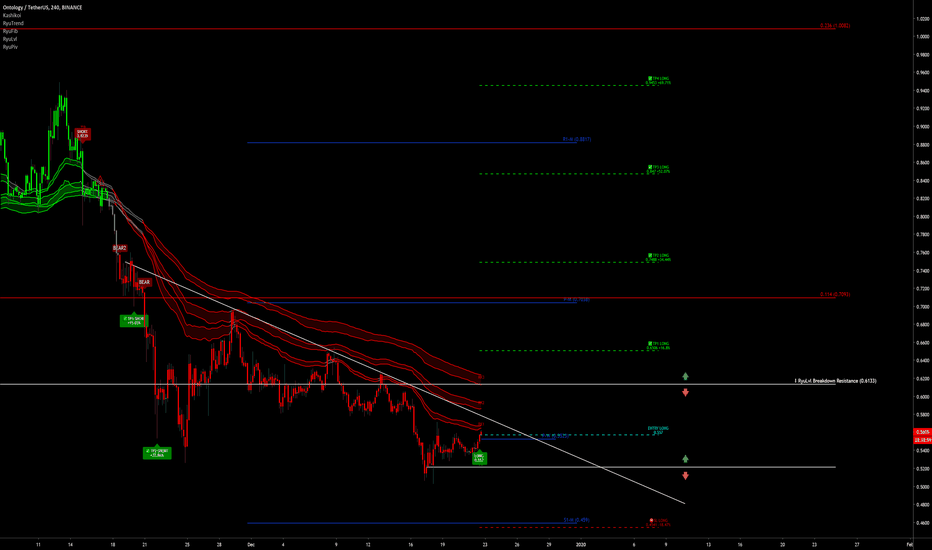The image size is (932, 550).
Task: Select the RyuLvl indicator label
Action: (10, 39)
